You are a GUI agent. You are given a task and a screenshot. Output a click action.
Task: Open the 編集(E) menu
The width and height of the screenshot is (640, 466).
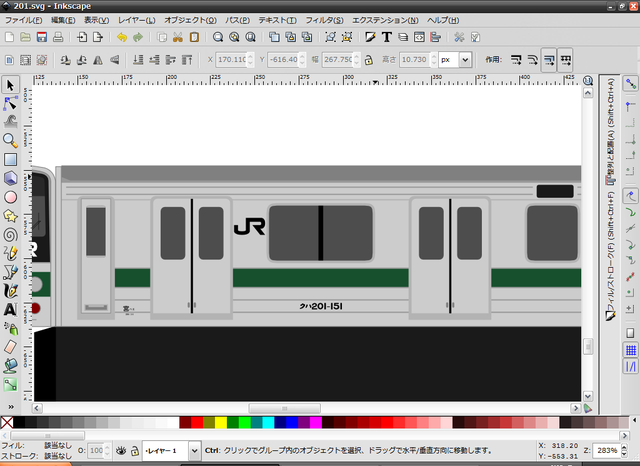tap(63, 20)
